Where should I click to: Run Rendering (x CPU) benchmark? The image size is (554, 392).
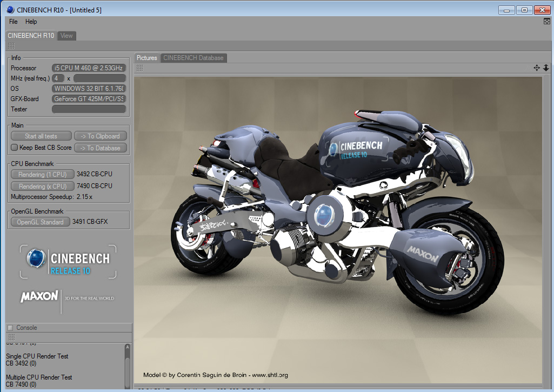tap(42, 187)
